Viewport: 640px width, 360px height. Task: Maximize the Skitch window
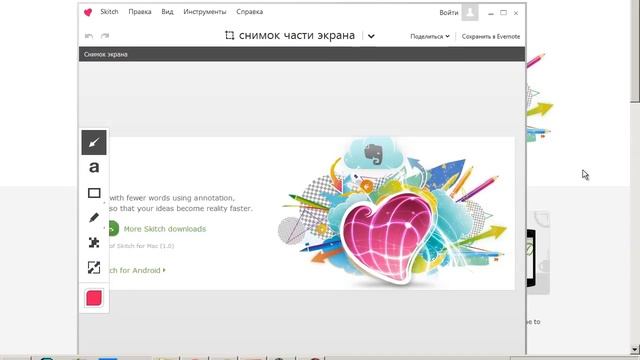[x=504, y=13]
